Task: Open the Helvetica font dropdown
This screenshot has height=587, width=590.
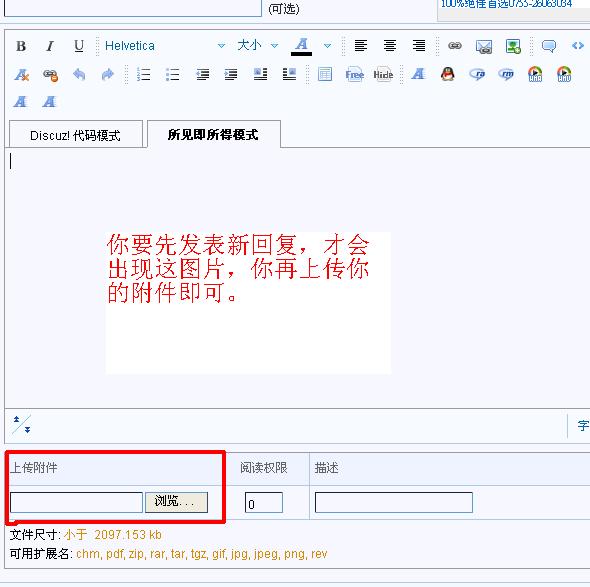Action: tap(165, 46)
